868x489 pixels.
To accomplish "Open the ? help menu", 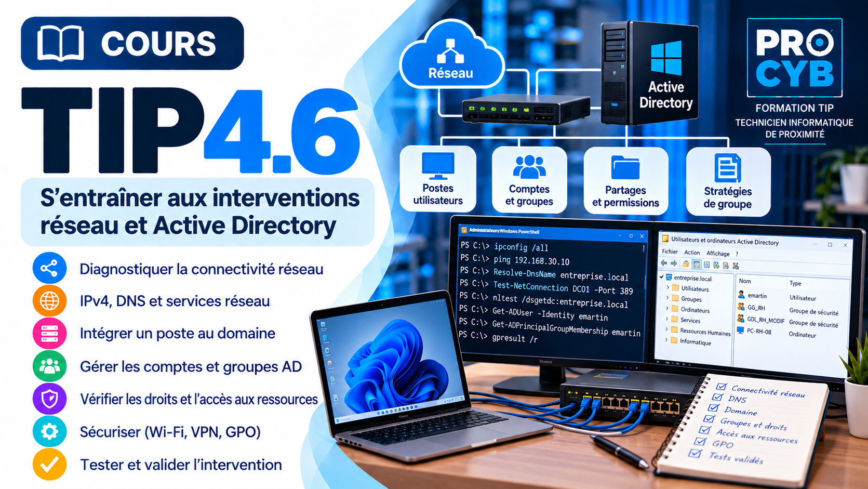I will pos(737,254).
